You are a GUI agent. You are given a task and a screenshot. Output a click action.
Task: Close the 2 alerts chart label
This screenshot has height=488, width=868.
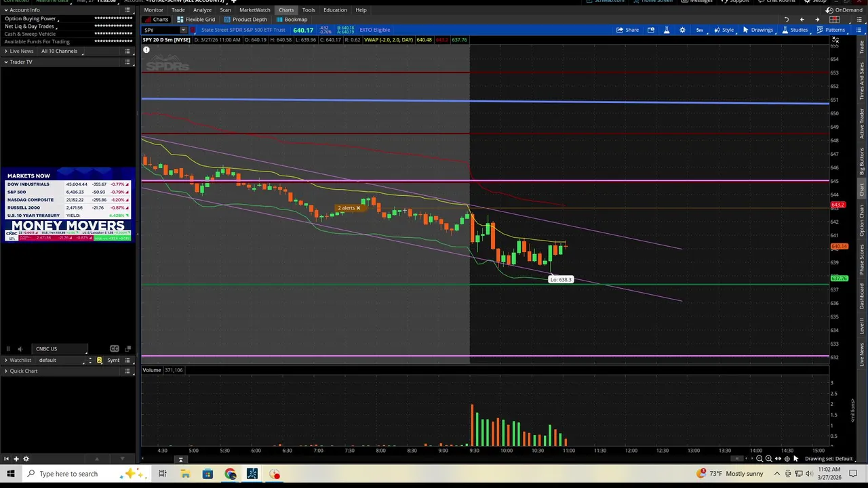pyautogui.click(x=358, y=208)
